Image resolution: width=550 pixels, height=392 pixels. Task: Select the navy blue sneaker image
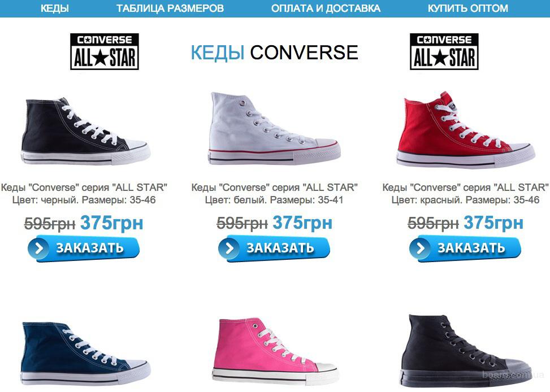point(85,354)
